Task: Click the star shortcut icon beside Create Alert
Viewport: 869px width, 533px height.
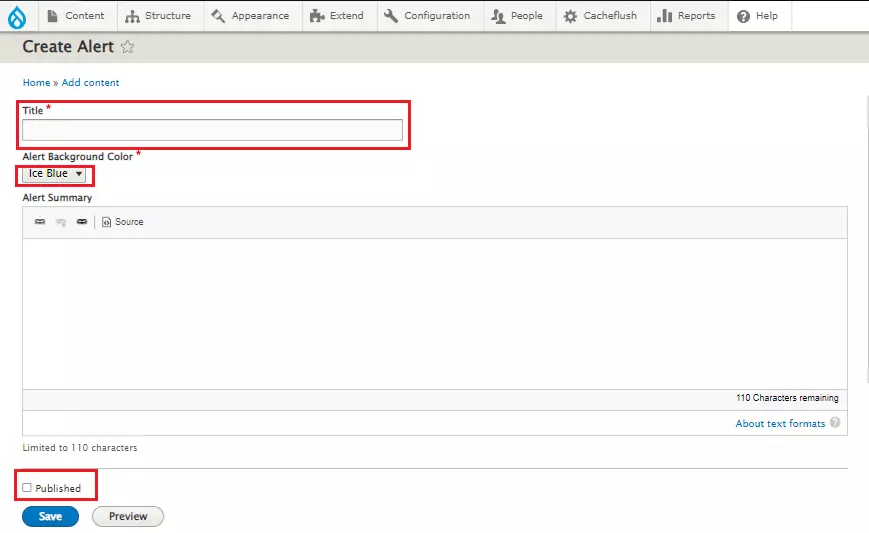Action: tap(127, 47)
